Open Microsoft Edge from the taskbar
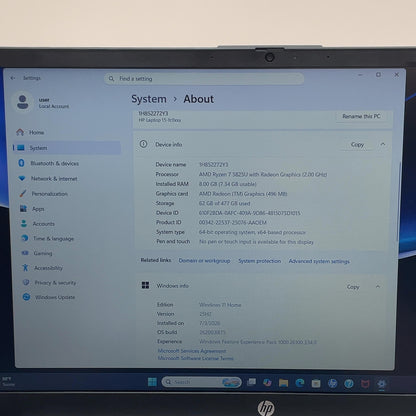The width and height of the screenshot is (416, 416). point(300,383)
